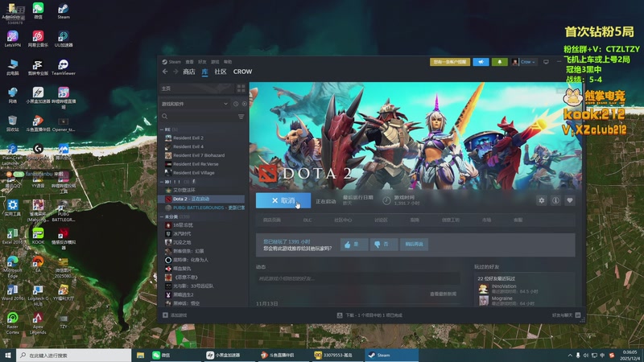Click the Steam back navigation arrow
The height and width of the screenshot is (362, 644).
click(165, 72)
